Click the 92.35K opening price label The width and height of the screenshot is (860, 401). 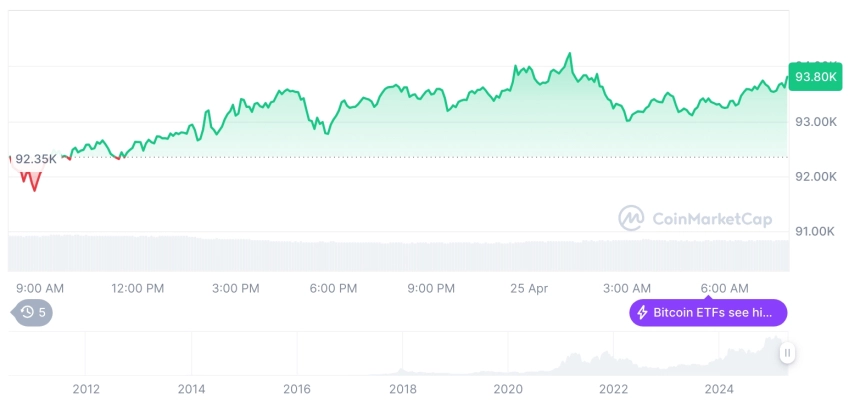[35, 160]
